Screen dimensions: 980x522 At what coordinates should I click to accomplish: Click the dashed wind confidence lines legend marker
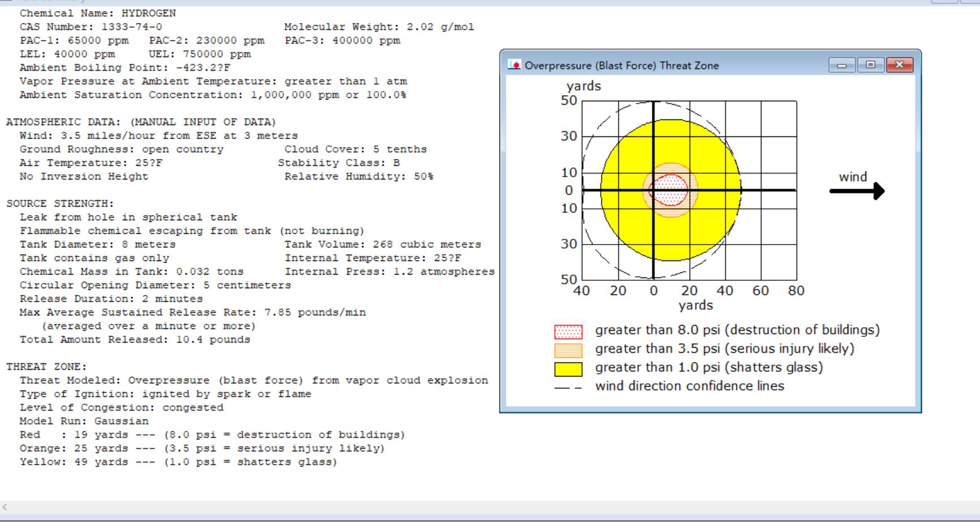coord(568,388)
